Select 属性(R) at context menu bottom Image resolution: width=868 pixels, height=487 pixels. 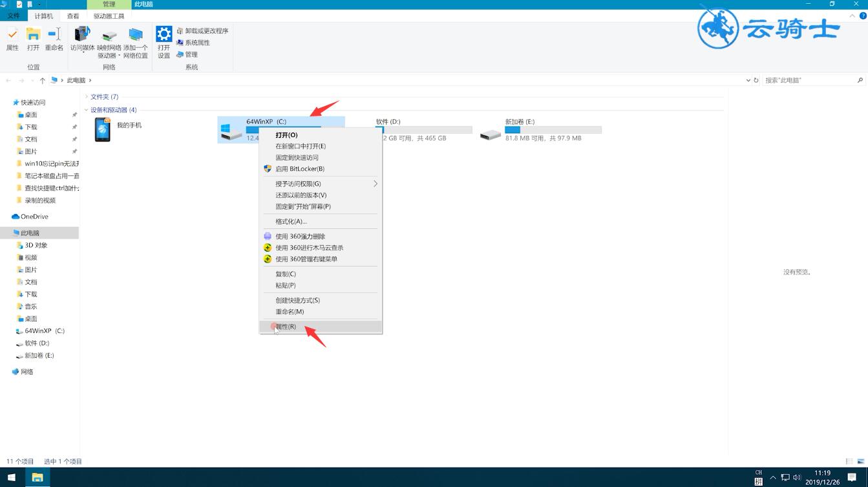coord(321,327)
